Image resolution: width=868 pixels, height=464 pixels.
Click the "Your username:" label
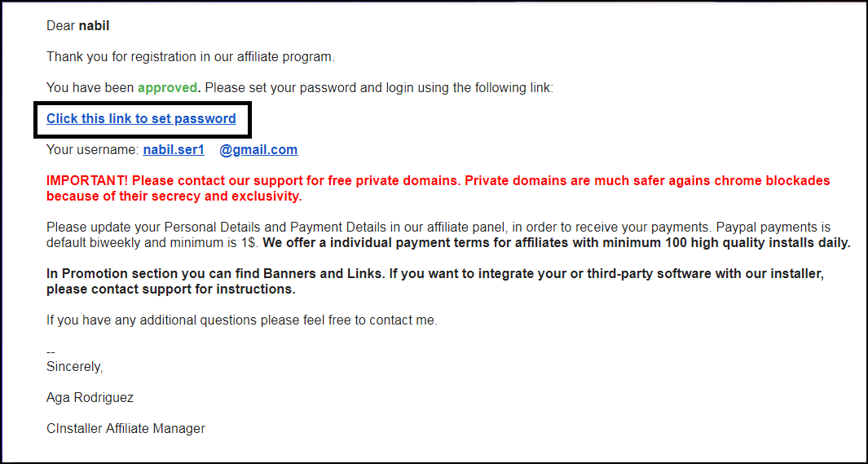tap(92, 150)
